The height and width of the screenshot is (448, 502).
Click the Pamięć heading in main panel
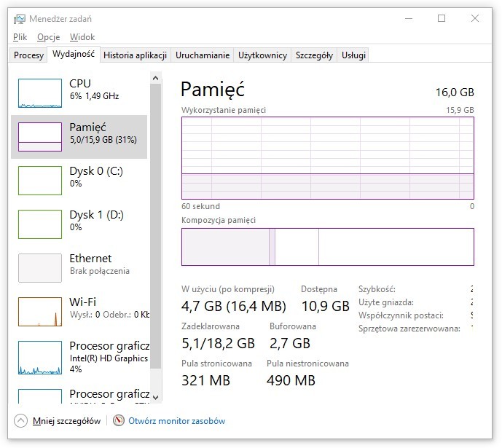coord(213,90)
